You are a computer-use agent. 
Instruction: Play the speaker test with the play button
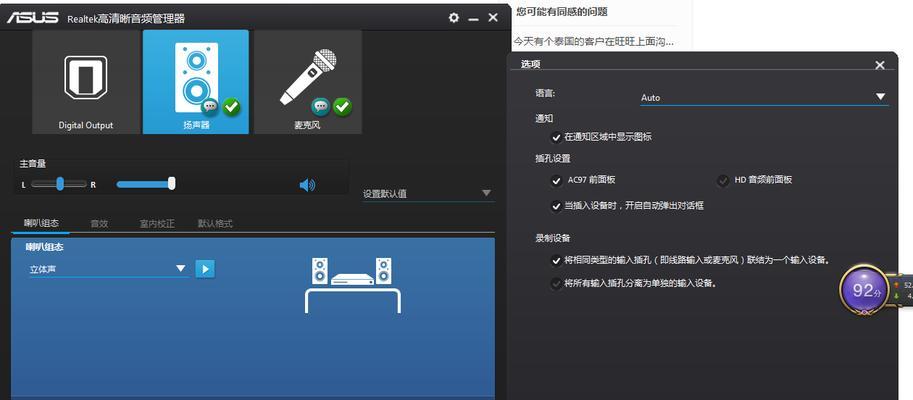205,268
